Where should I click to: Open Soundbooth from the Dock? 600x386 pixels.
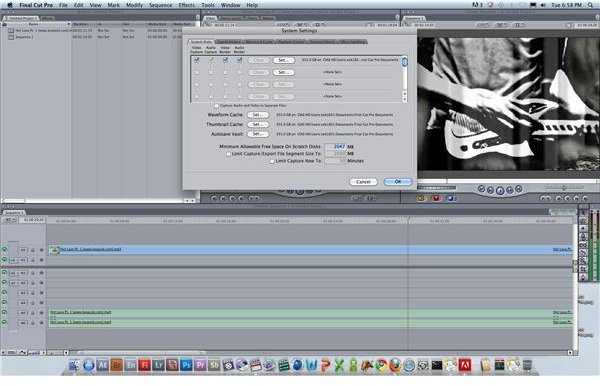click(214, 365)
